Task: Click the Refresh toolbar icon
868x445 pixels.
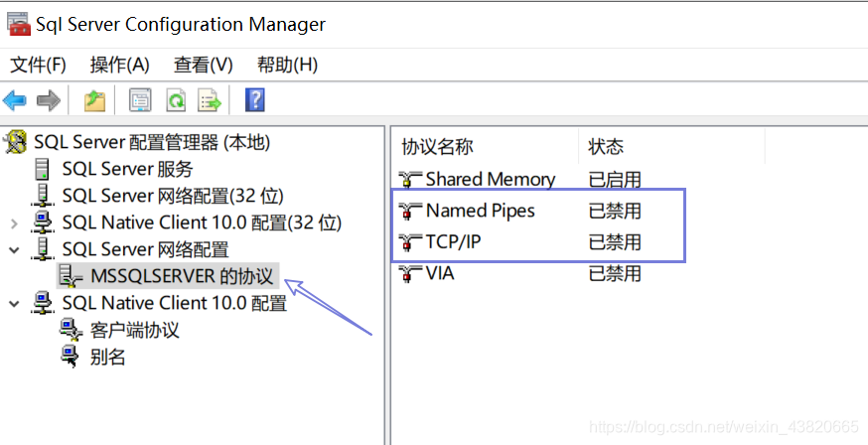Action: [176, 100]
